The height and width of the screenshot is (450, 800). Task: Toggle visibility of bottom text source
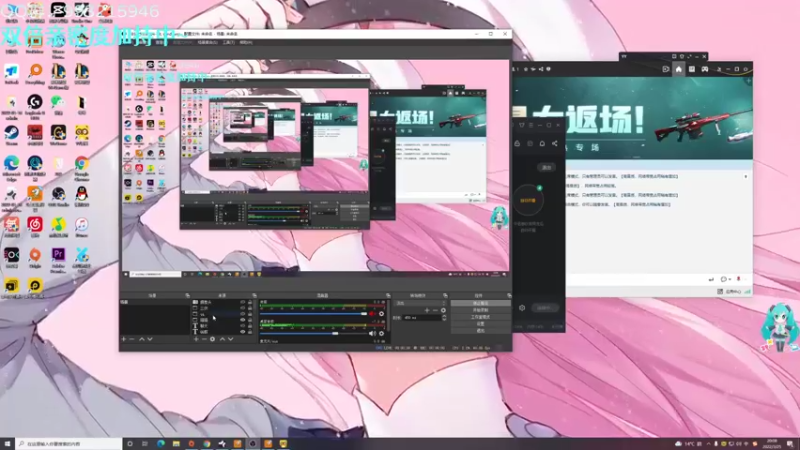(242, 332)
